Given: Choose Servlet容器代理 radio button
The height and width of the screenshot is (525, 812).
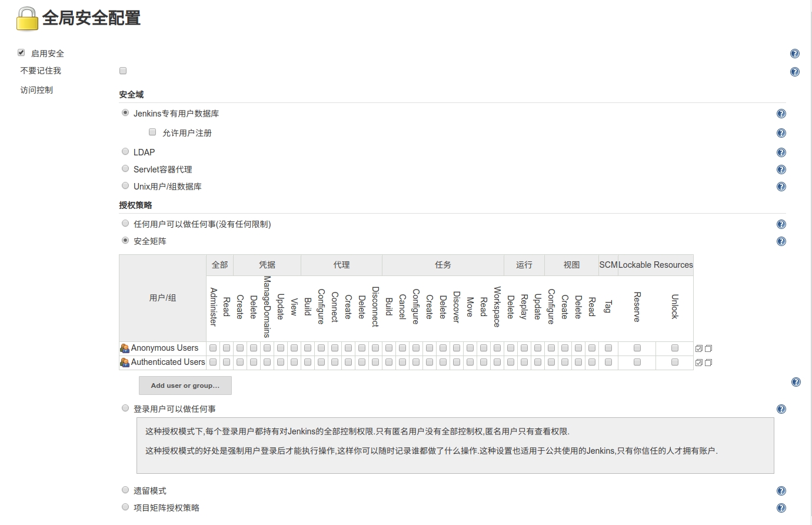Looking at the screenshot, I should (x=125, y=168).
